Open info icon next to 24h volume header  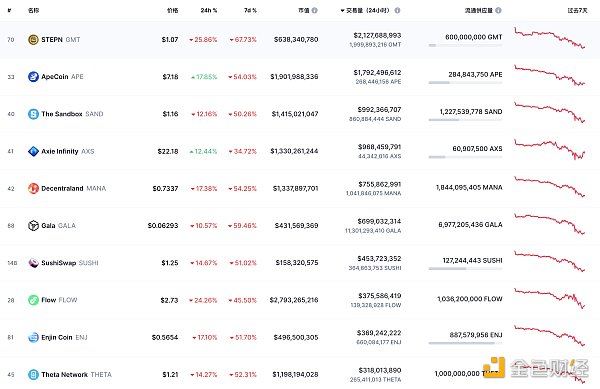point(397,10)
